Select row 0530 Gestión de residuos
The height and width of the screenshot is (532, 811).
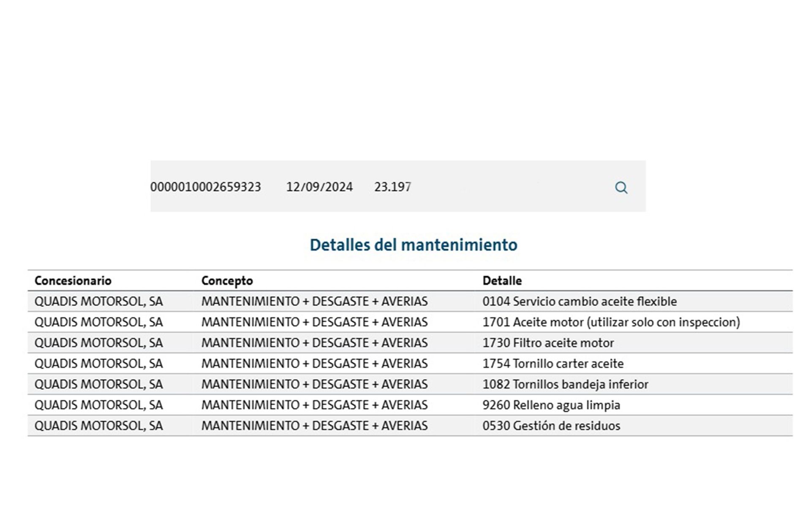pos(410,426)
